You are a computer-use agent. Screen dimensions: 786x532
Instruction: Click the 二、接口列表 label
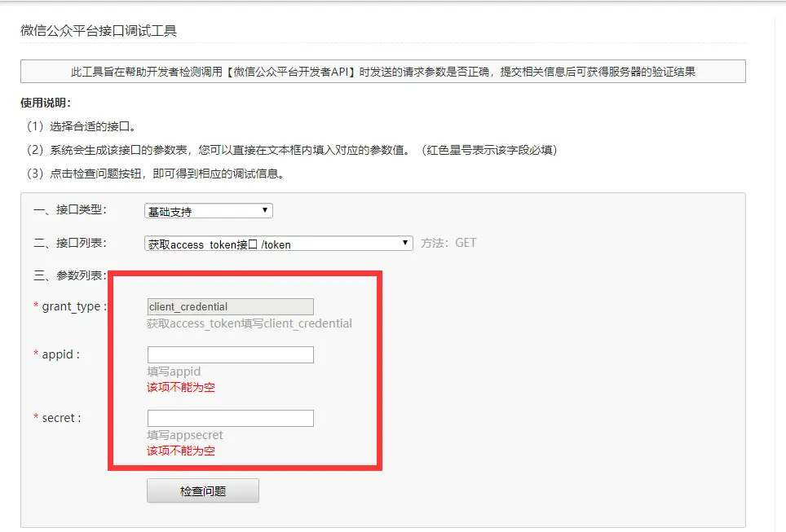pyautogui.click(x=70, y=243)
